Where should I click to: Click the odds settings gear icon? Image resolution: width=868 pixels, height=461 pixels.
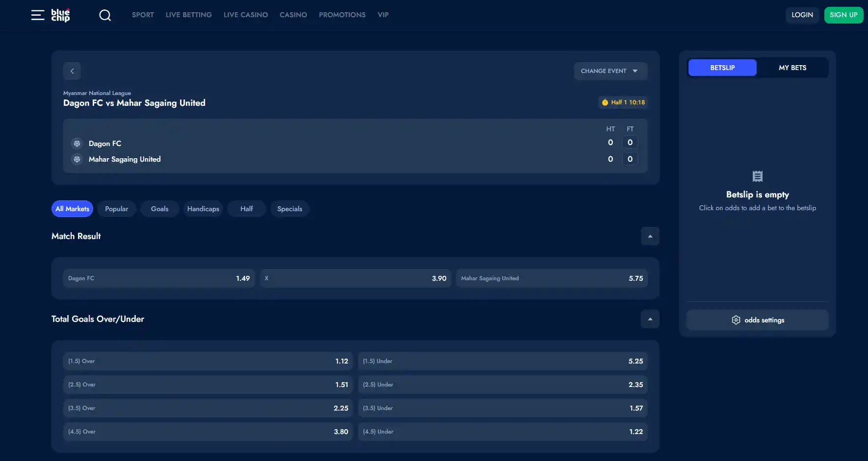736,320
